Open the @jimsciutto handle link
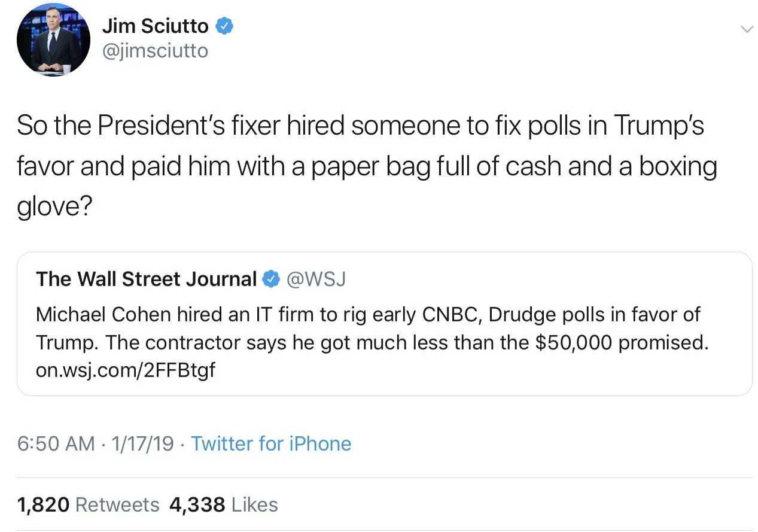This screenshot has height=532, width=758. click(155, 51)
